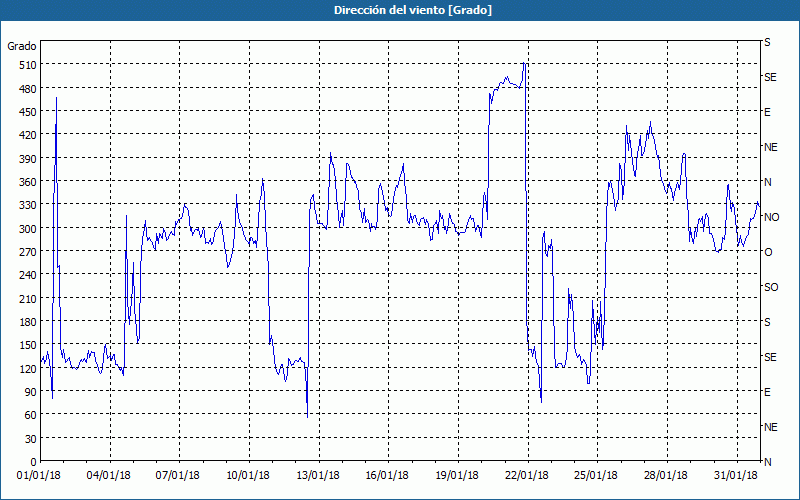Choose the 150 y-axis tick label
Image resolution: width=800 pixels, height=500 pixels.
[x=28, y=345]
